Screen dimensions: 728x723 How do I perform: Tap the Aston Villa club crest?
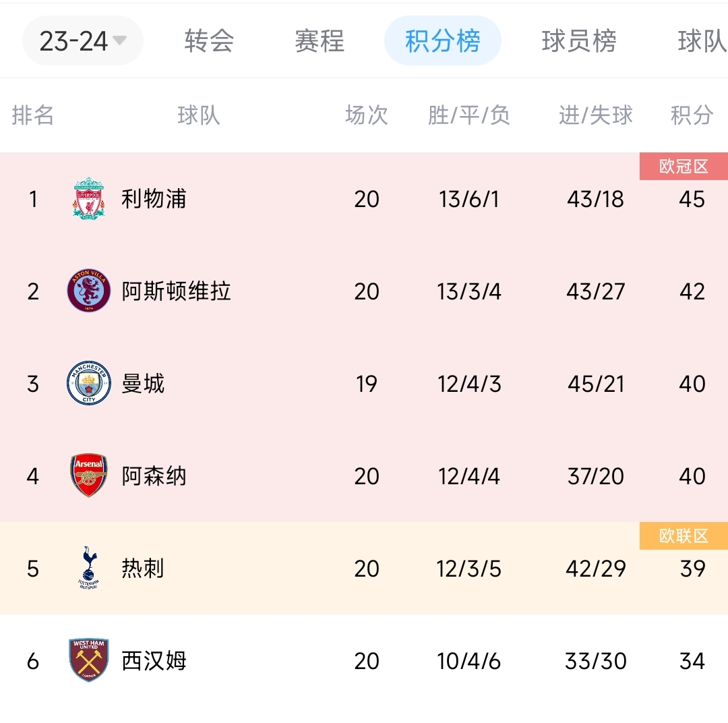89,291
